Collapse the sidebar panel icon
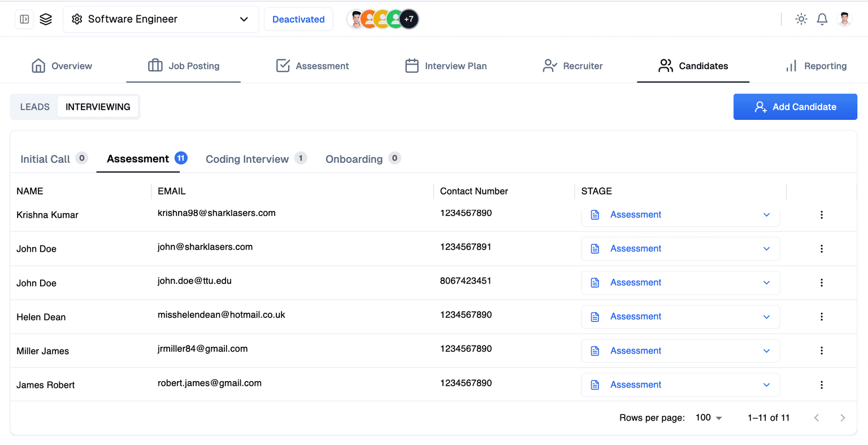The width and height of the screenshot is (868, 445). tap(24, 19)
